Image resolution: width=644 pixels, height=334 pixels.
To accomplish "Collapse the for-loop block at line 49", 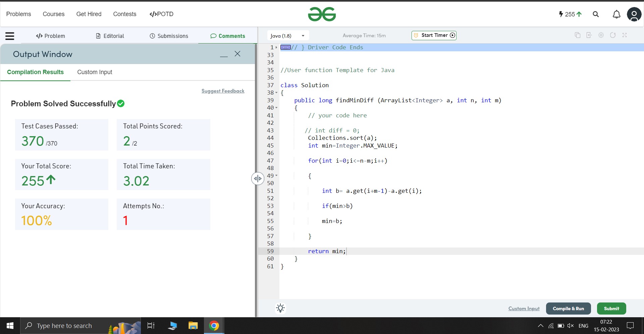I will click(277, 176).
